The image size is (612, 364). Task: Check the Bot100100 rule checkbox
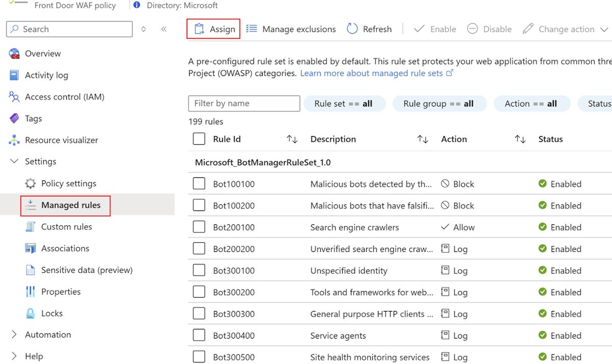198,184
